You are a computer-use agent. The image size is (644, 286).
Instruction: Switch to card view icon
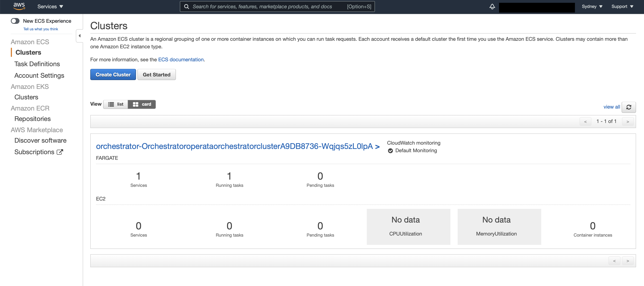(x=135, y=104)
